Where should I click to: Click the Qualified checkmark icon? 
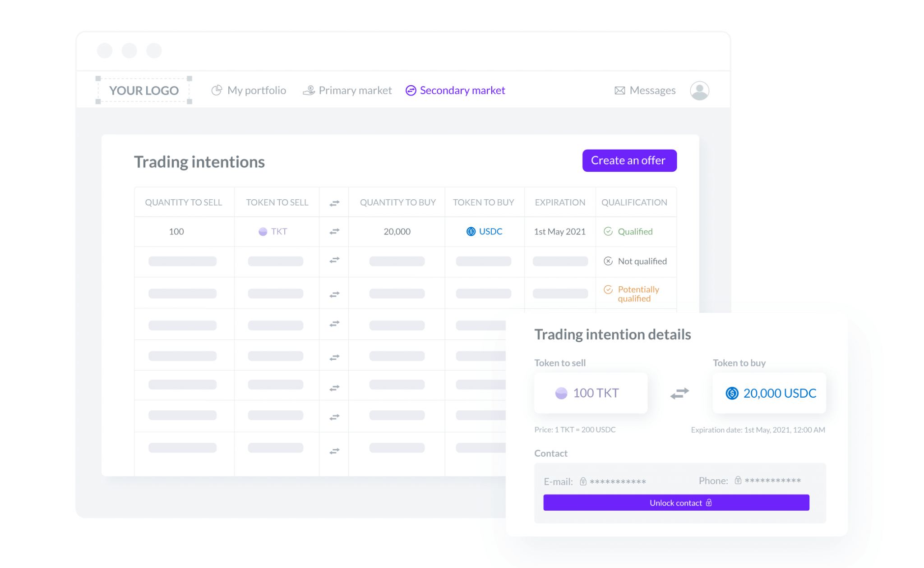(x=608, y=231)
